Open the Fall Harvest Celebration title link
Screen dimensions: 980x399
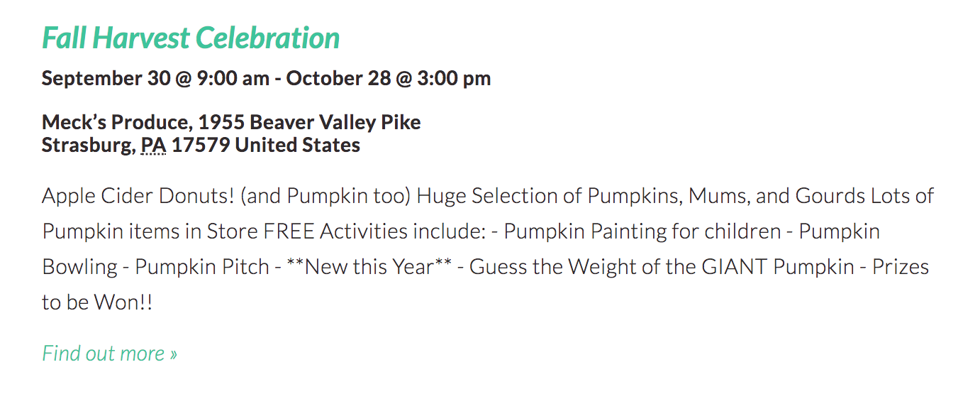[191, 38]
